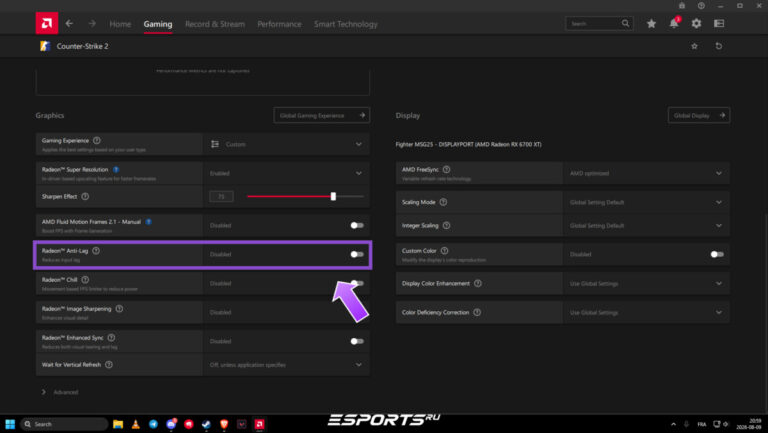Enable Radeon Anti-Lag switch
The height and width of the screenshot is (433, 768).
pos(357,254)
